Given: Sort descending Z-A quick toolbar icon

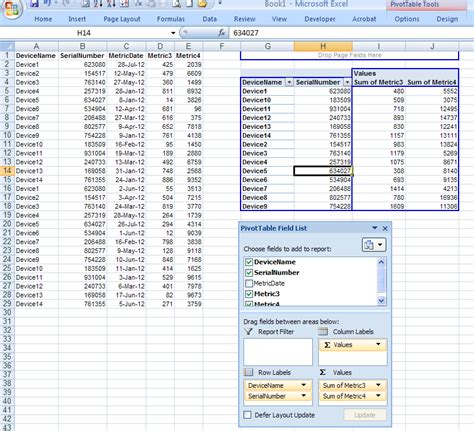Looking at the screenshot, I should (110, 4).
